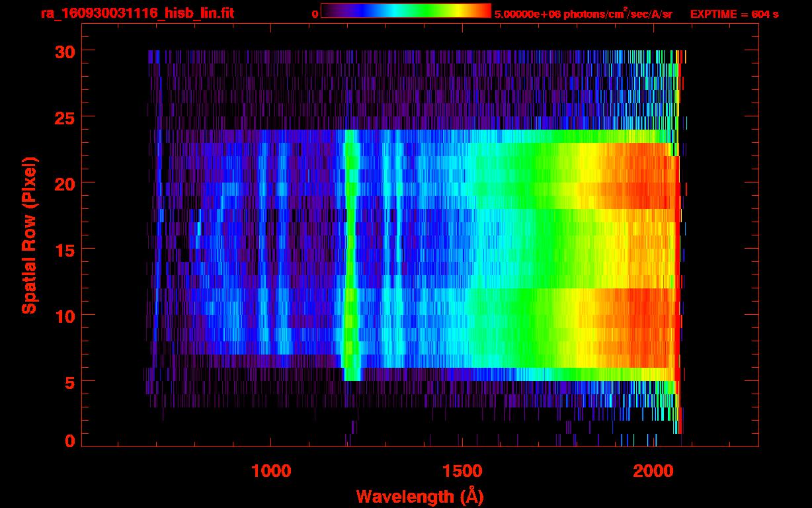Click the Wavelength (Å) axis title

pyautogui.click(x=419, y=496)
